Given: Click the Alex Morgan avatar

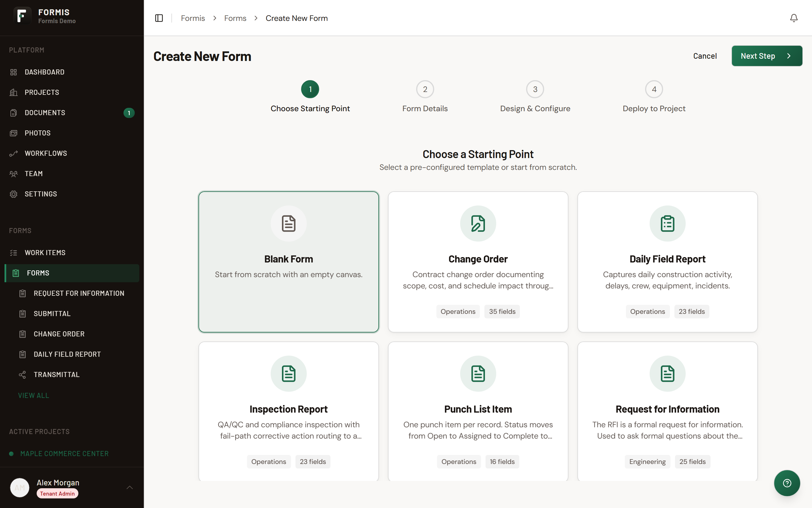Looking at the screenshot, I should click(x=20, y=487).
